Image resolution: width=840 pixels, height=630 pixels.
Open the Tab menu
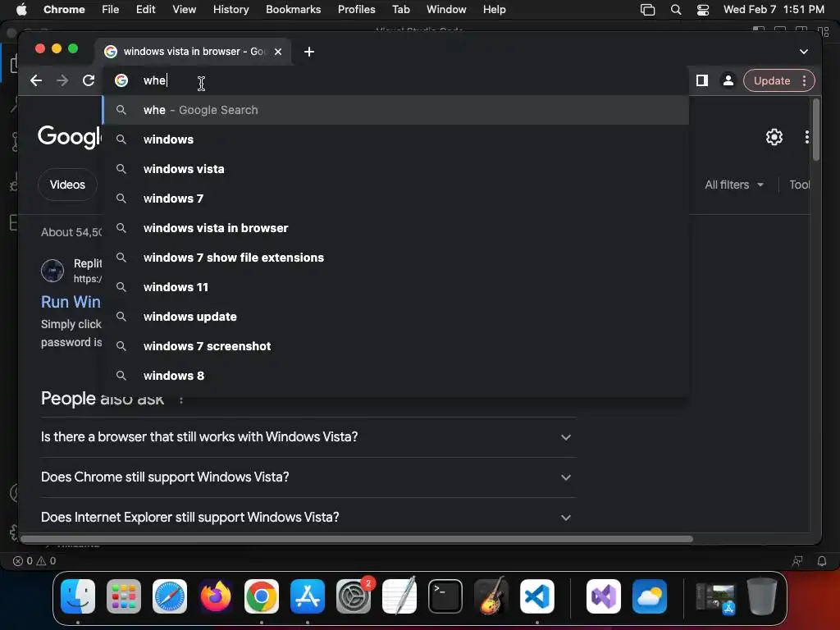[400, 9]
